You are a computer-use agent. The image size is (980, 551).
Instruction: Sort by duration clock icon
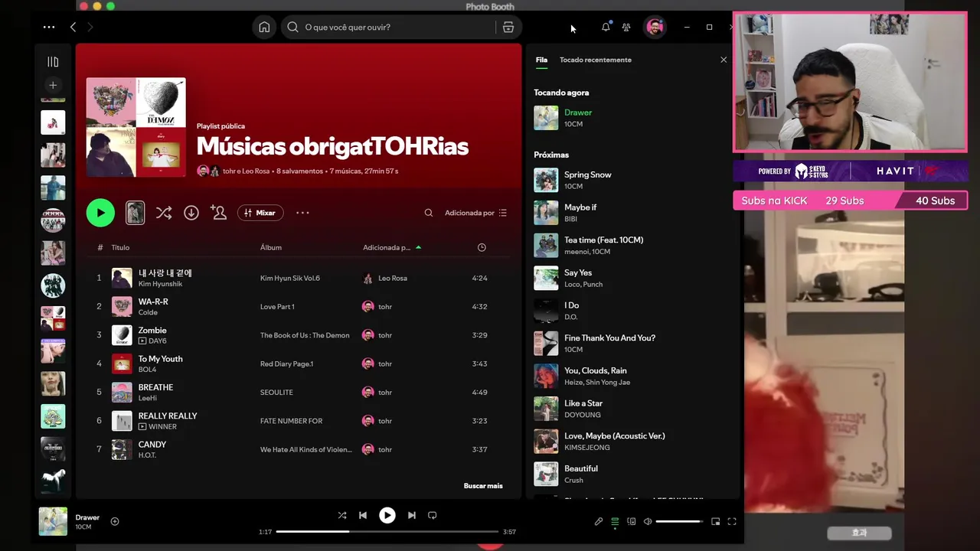[482, 247]
